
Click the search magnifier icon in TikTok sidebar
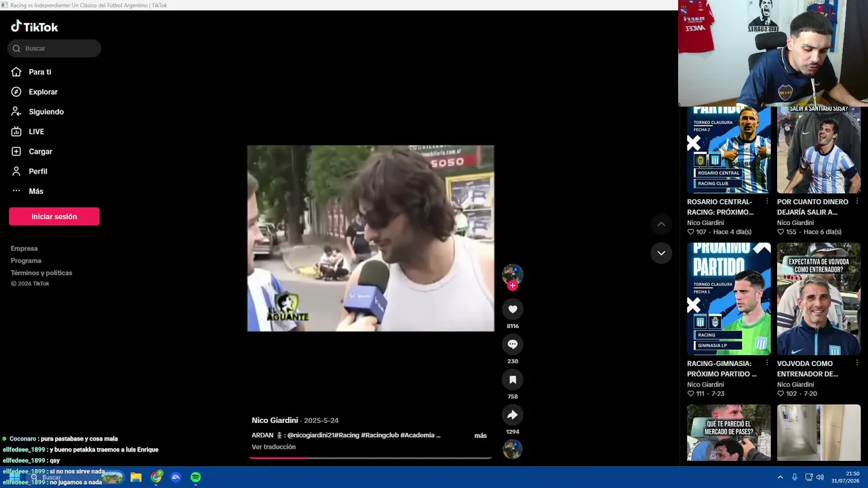tap(16, 48)
